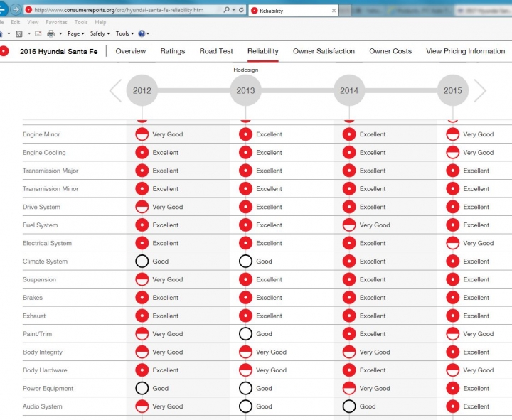The height and width of the screenshot is (420, 512).
Task: Click the previous years left arrow
Action: tap(116, 90)
